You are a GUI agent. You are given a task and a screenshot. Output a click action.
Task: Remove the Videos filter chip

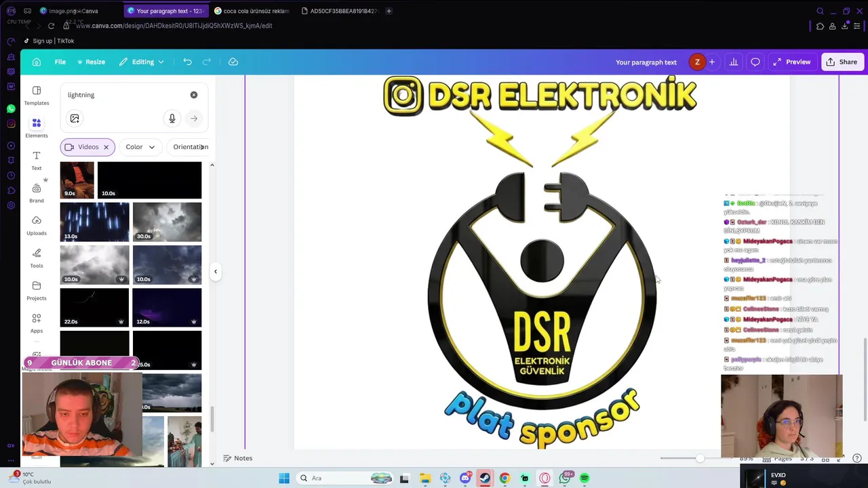click(x=106, y=147)
